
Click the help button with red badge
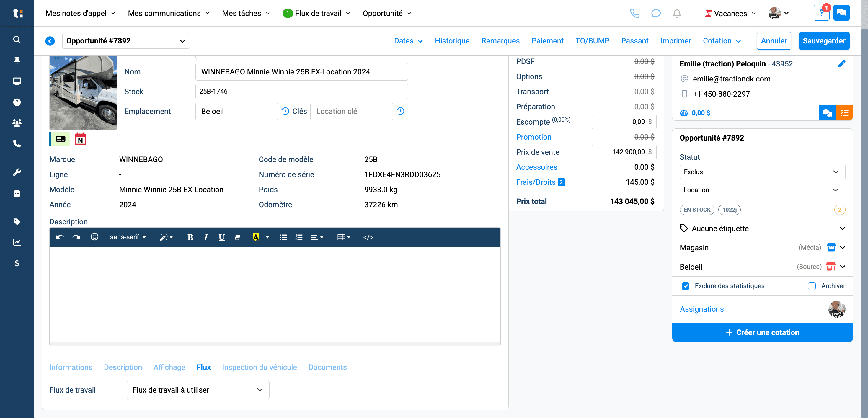click(821, 13)
